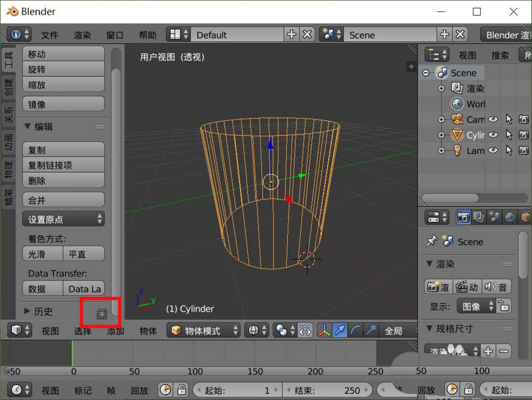Screen dimensions: 532x400
Task: Toggle the Lamp's selectability arrow icon
Action: pos(508,151)
